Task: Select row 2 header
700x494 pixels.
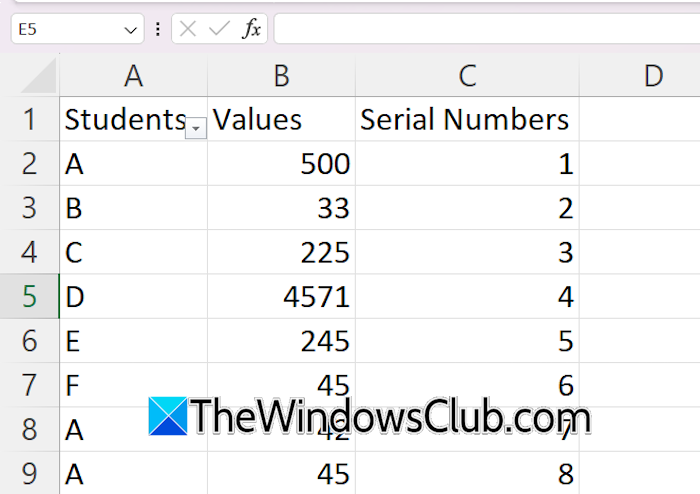Action: pyautogui.click(x=29, y=163)
